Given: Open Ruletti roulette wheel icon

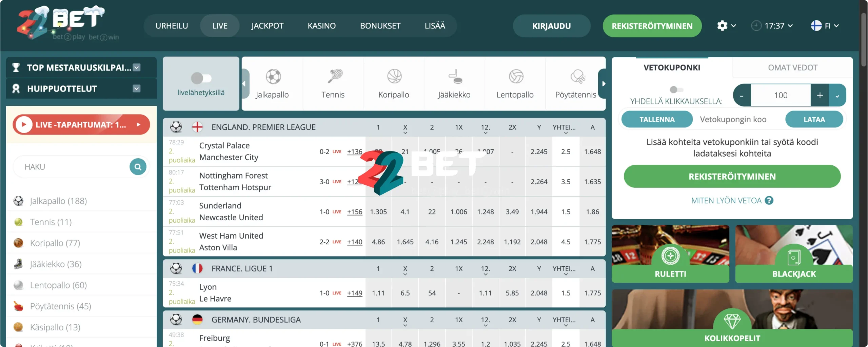Looking at the screenshot, I should coord(670,256).
